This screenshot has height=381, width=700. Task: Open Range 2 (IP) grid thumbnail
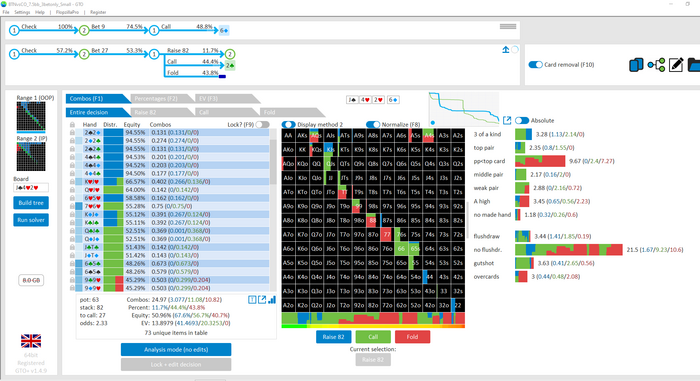click(x=31, y=156)
